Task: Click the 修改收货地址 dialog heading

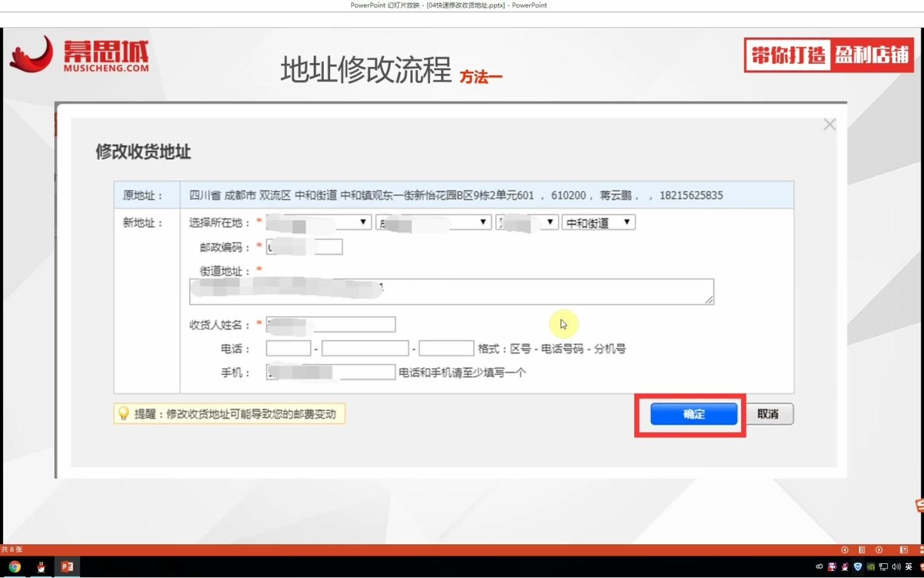Action: [143, 152]
